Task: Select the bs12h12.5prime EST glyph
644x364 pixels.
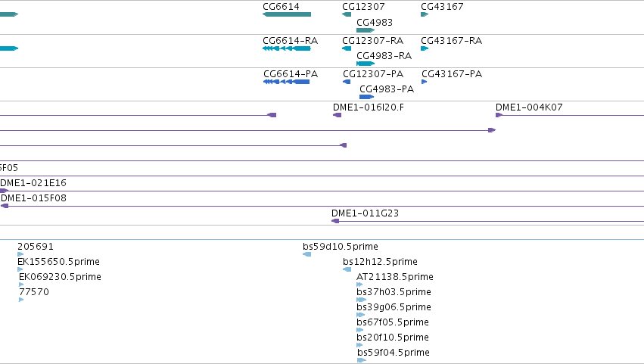Action: (x=347, y=269)
